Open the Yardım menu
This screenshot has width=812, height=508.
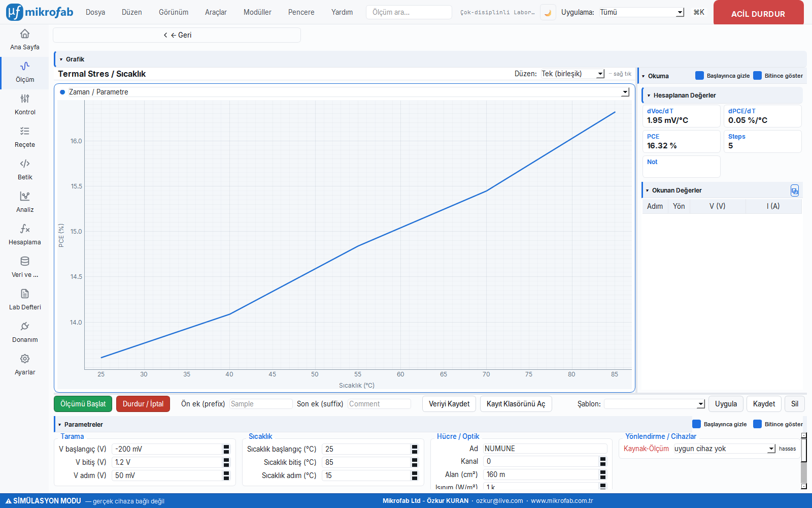click(x=342, y=12)
